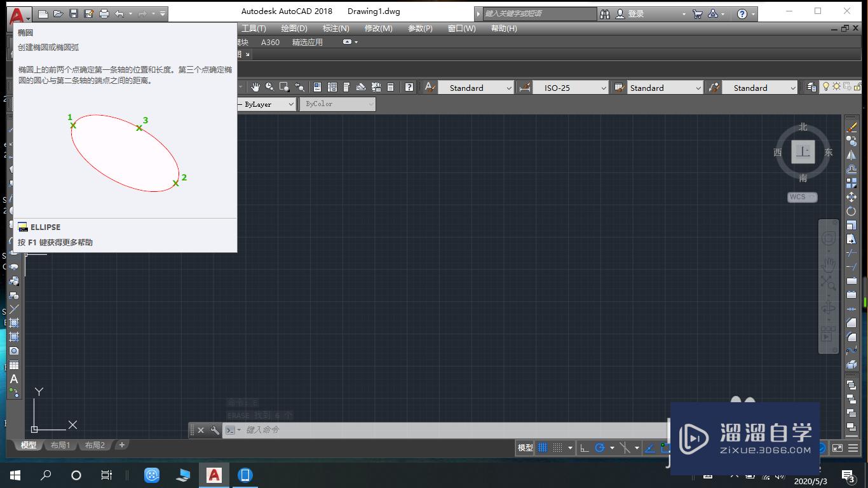Click the Save icon in quick access toolbar

click(x=74, y=13)
